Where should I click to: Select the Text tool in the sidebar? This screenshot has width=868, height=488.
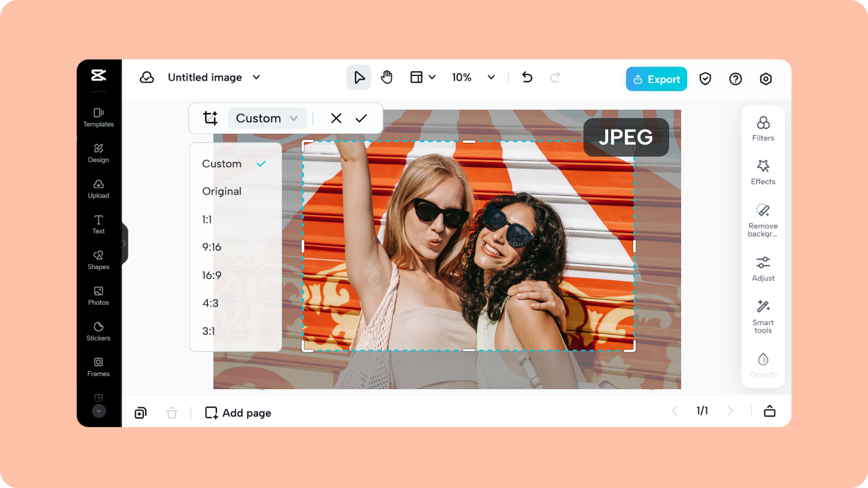[x=98, y=225]
